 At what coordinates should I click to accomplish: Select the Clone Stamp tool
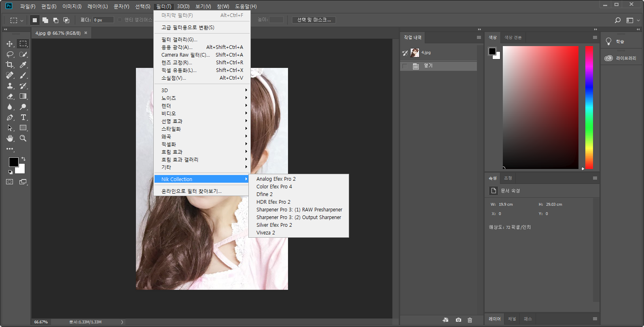[10, 86]
